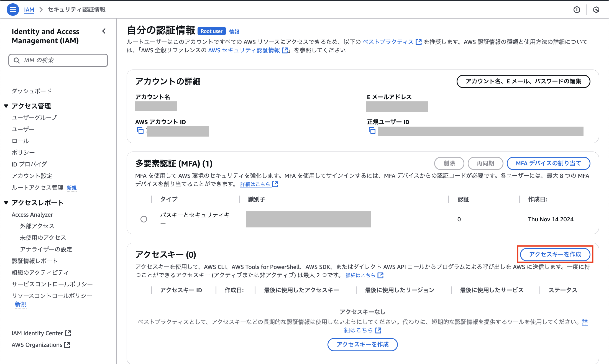Click the hexagon settings icon top-right
609x364 pixels.
click(596, 10)
